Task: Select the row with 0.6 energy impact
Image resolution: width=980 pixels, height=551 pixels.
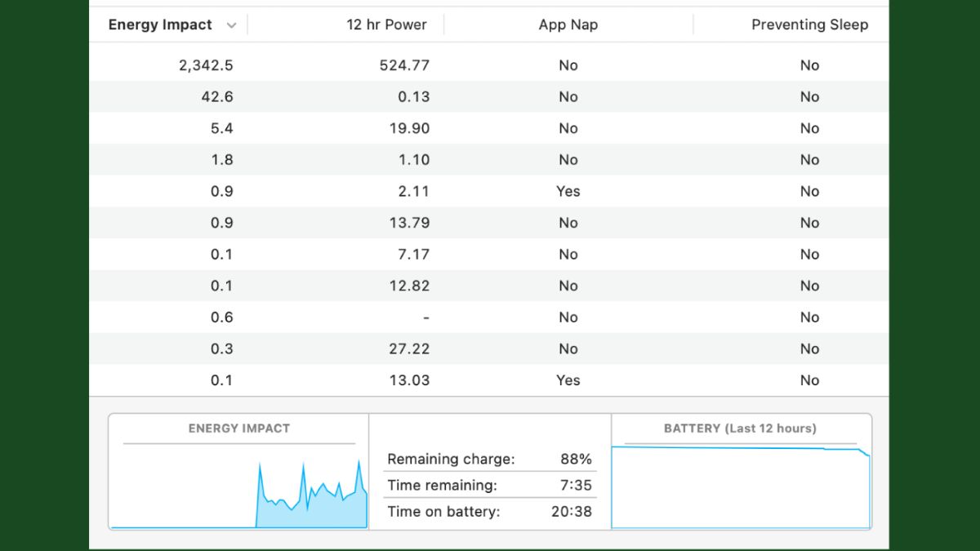Action: [221, 318]
